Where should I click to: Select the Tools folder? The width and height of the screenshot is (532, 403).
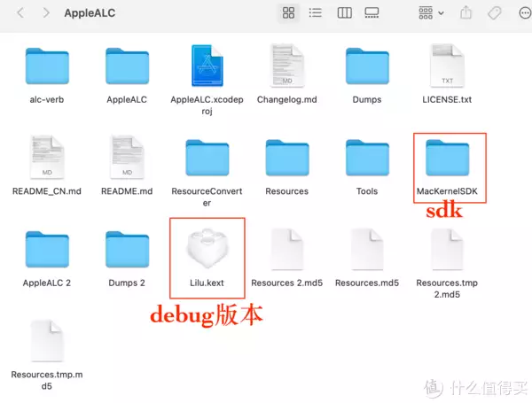(367, 158)
